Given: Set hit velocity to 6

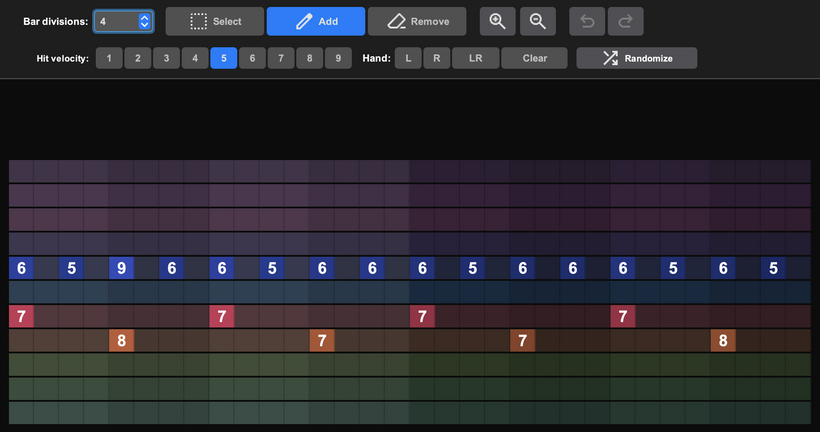Looking at the screenshot, I should tap(252, 58).
